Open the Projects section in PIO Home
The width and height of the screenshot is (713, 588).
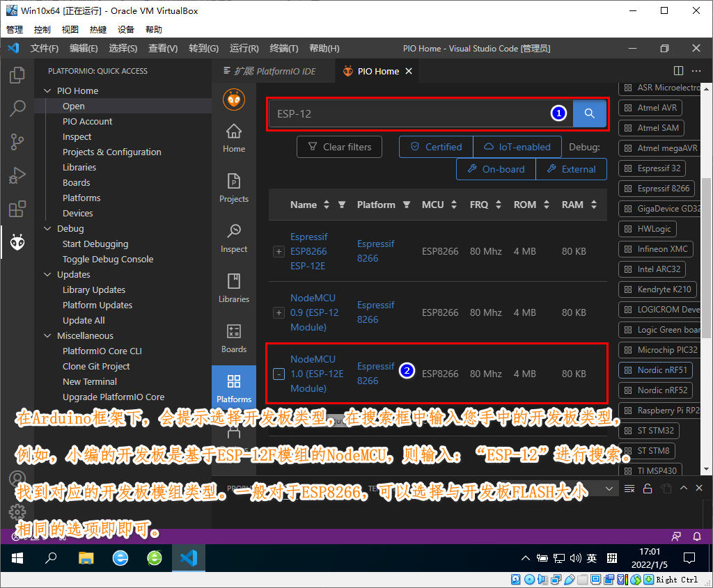pyautogui.click(x=233, y=186)
